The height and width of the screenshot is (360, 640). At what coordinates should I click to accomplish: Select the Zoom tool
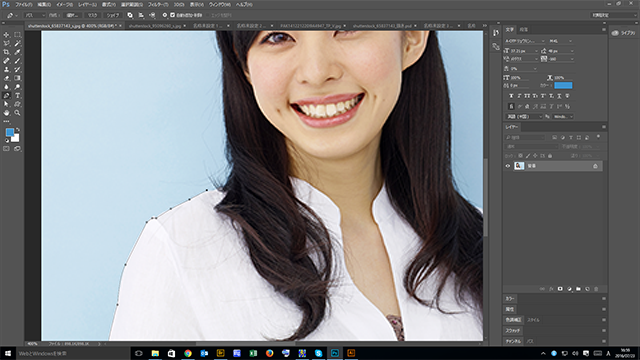[x=17, y=113]
